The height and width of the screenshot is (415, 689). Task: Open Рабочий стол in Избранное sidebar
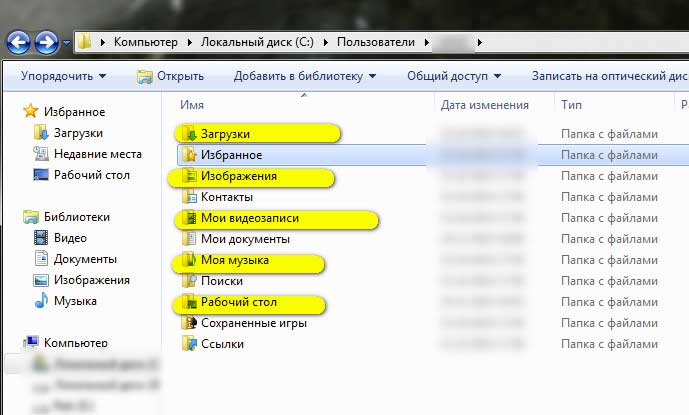(89, 175)
